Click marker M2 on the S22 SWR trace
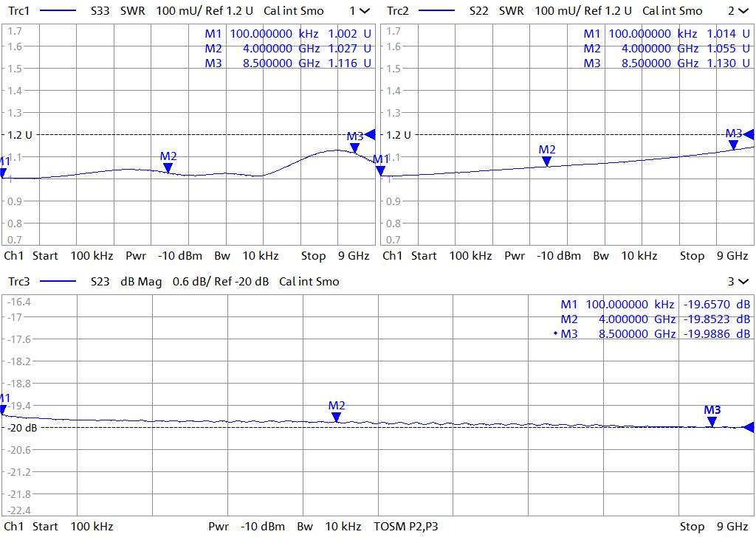The width and height of the screenshot is (756, 537). (x=547, y=161)
